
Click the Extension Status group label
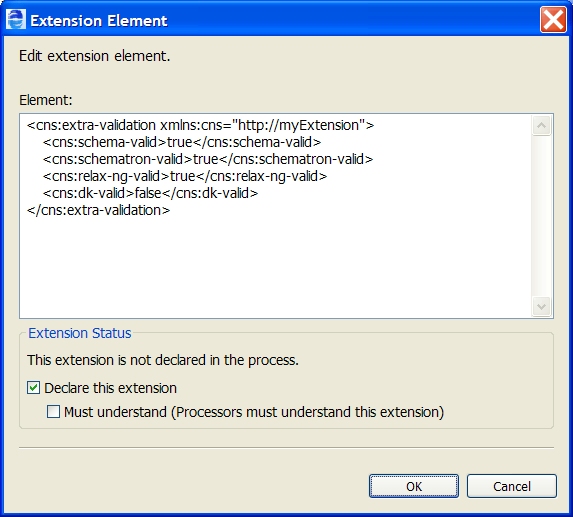[80, 333]
